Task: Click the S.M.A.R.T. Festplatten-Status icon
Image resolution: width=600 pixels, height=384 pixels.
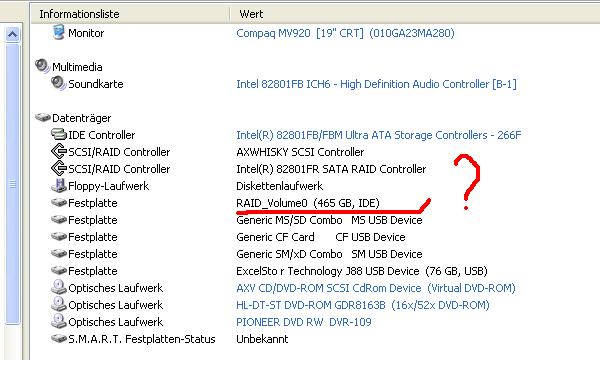Action: [59, 338]
